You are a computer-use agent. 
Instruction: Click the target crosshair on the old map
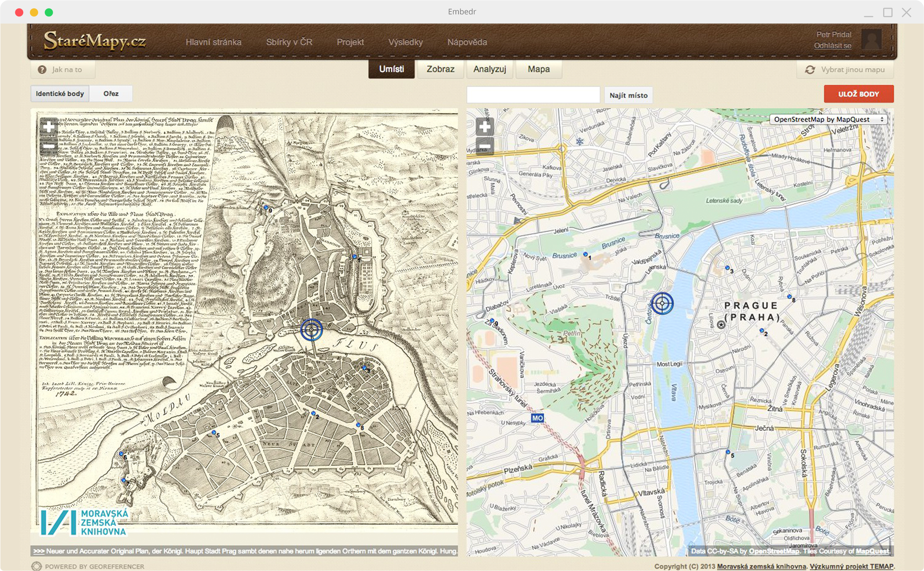(312, 329)
